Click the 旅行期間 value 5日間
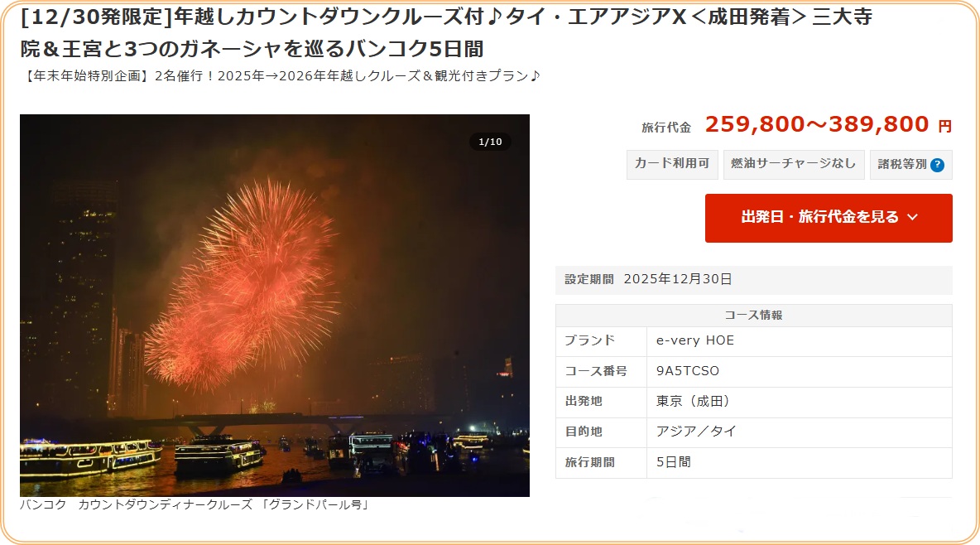980x545 pixels. pos(673,462)
